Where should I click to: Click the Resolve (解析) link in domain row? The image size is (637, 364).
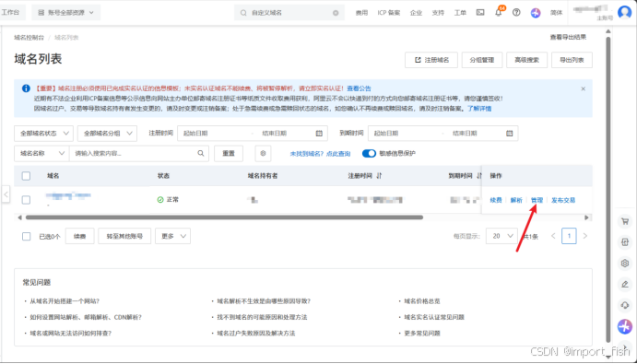(516, 200)
